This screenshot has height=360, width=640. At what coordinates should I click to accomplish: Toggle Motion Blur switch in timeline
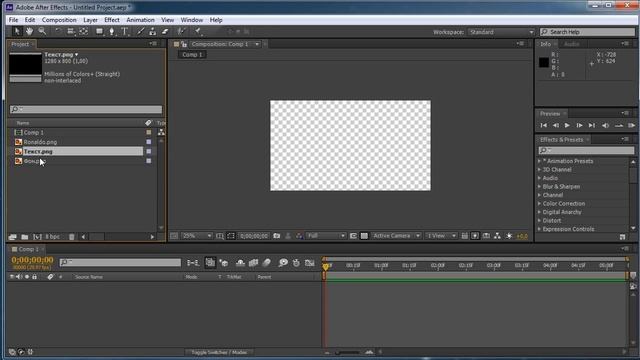coord(267,263)
